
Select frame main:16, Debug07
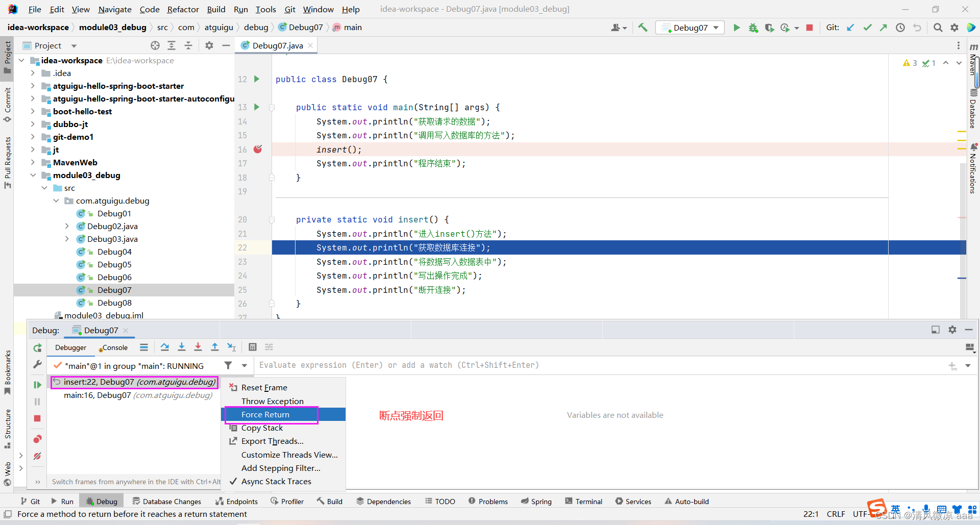pyautogui.click(x=138, y=395)
